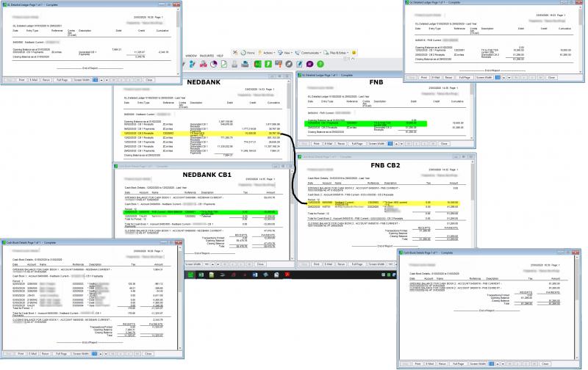This screenshot has height=370, width=588.
Task: Open Word from the Windows taskbar
Action: [254, 275]
